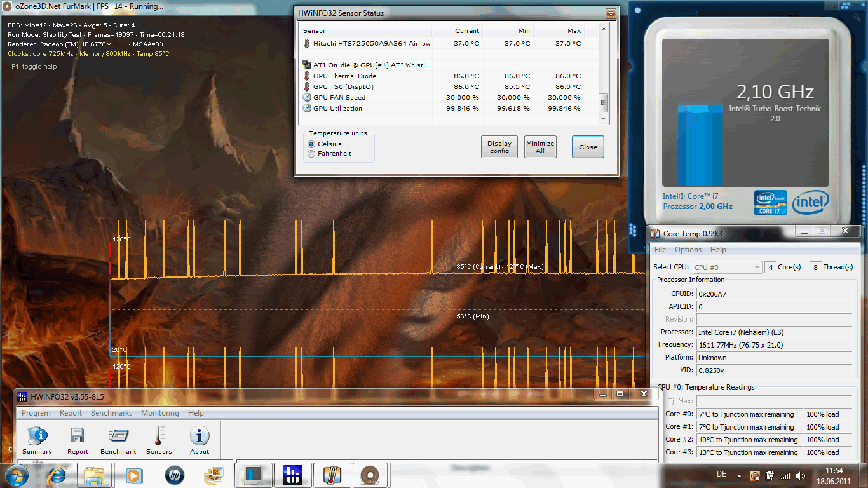This screenshot has width=868, height=488.
Task: Click the Frequency field 1611.77MHz
Action: [774, 345]
